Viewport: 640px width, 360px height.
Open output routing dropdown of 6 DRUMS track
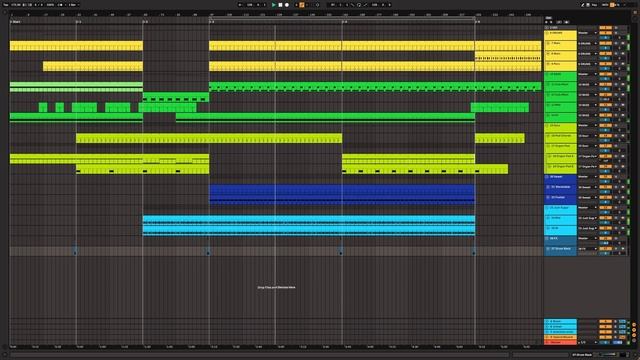(x=588, y=33)
